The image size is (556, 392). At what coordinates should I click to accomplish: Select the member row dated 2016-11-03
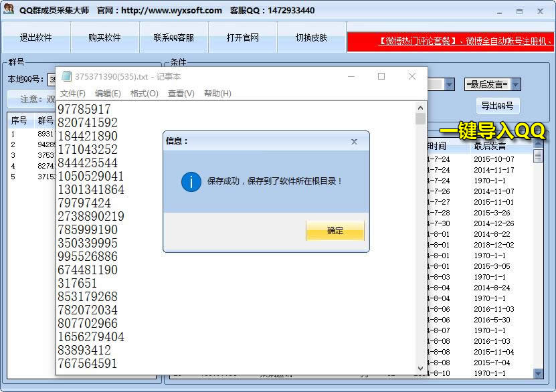click(x=480, y=309)
